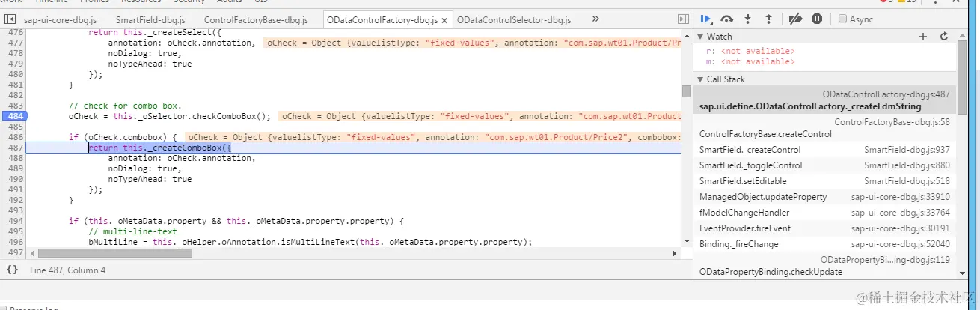Image resolution: width=980 pixels, height=310 pixels.
Task: Click the horizontal scrollbar right arrow
Action: pyautogui.click(x=676, y=253)
